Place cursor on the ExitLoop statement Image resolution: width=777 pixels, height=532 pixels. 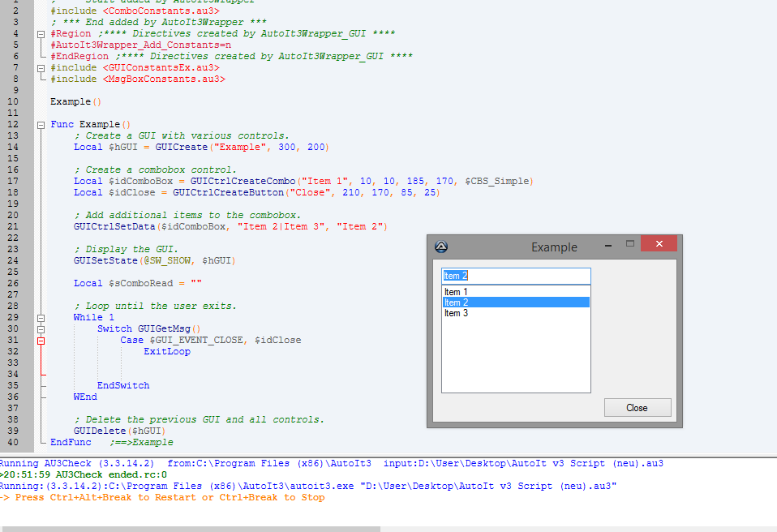pyautogui.click(x=167, y=352)
